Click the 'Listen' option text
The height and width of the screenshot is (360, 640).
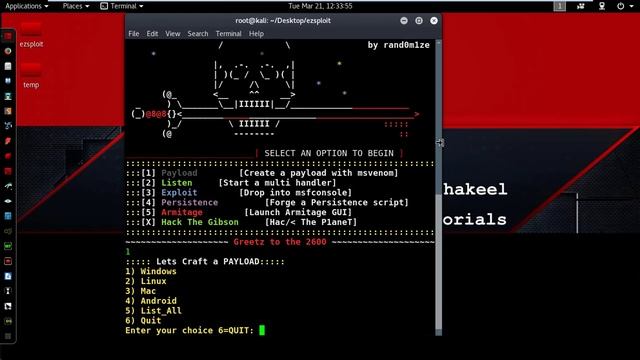(x=176, y=183)
